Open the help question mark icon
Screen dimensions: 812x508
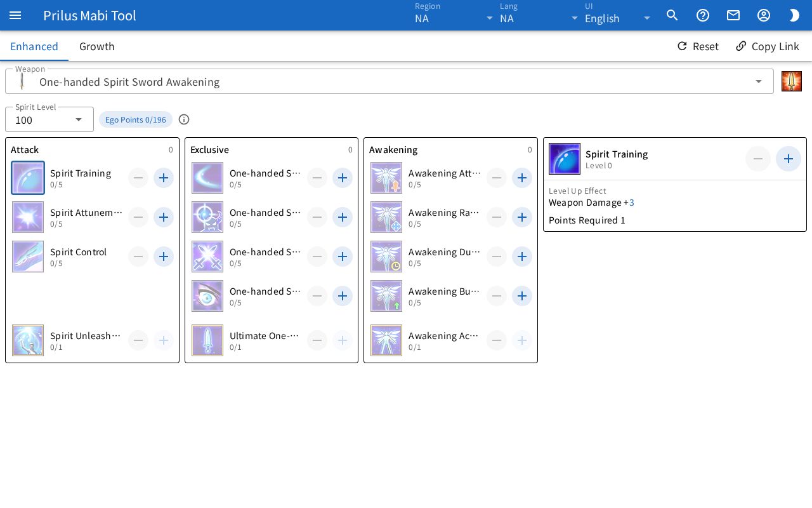(x=703, y=15)
